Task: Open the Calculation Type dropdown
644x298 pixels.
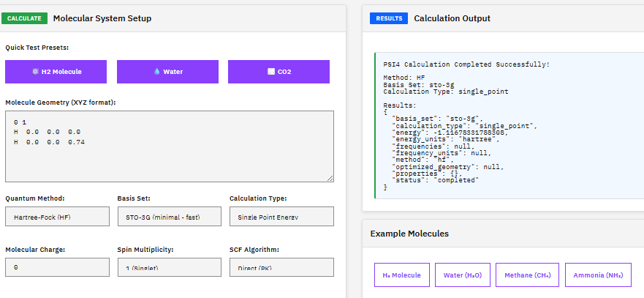Action: [281, 217]
